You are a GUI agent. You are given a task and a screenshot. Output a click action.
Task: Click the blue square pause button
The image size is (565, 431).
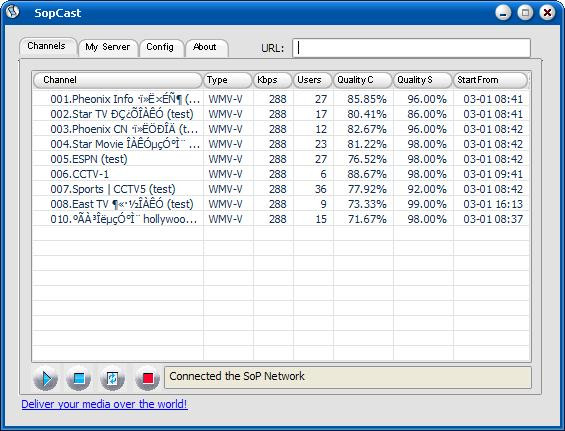point(79,378)
